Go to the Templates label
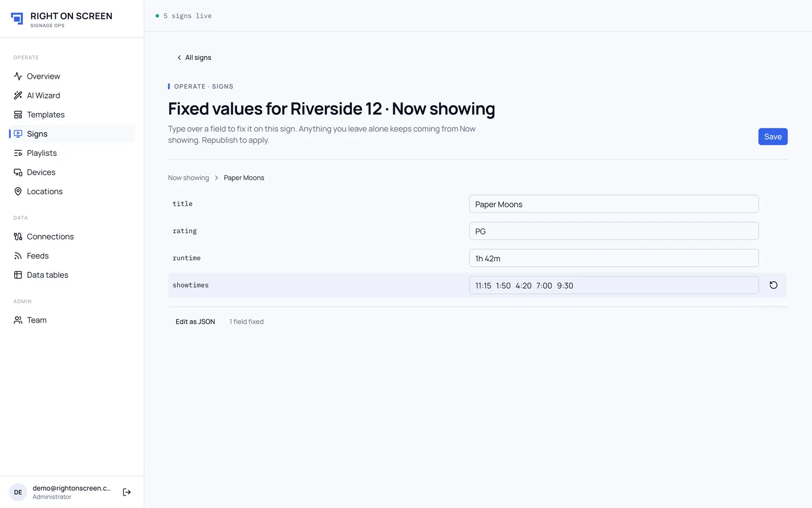The image size is (812, 508). click(46, 115)
